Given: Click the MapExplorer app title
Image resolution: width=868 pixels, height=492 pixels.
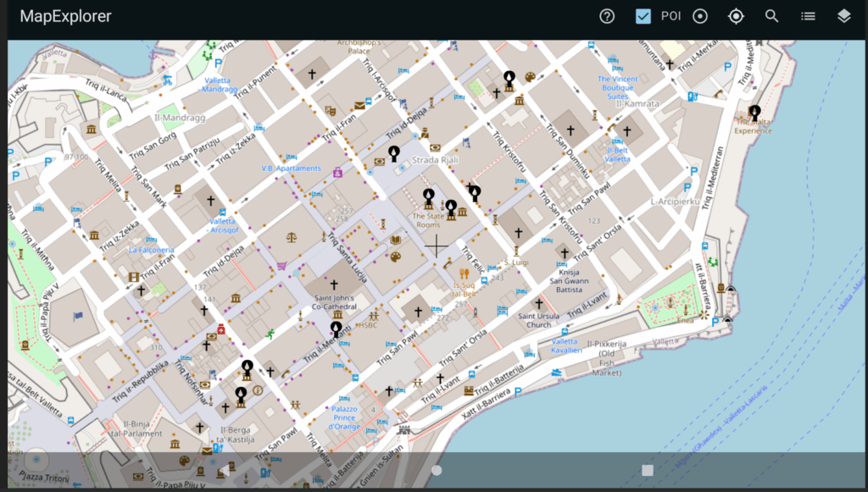Looking at the screenshot, I should [65, 16].
